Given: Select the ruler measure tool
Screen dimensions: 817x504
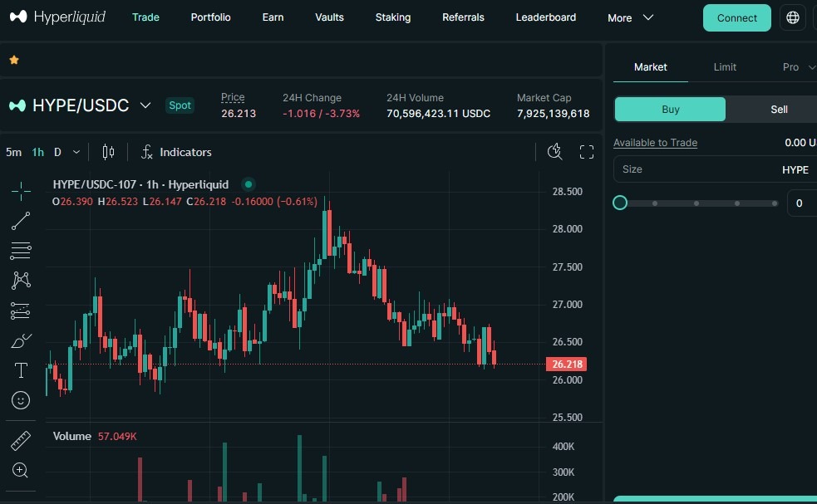Looking at the screenshot, I should 21,440.
